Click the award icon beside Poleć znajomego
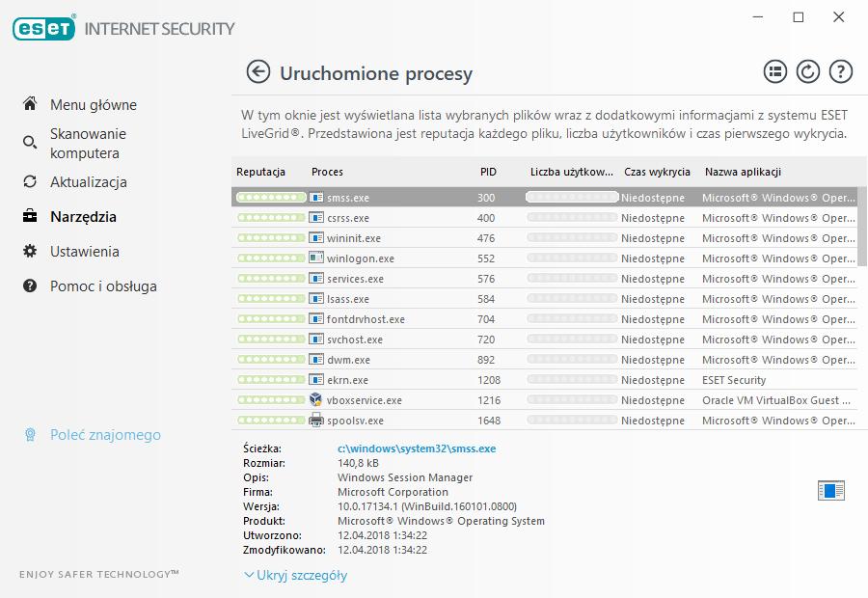The height and width of the screenshot is (598, 868). 31,435
